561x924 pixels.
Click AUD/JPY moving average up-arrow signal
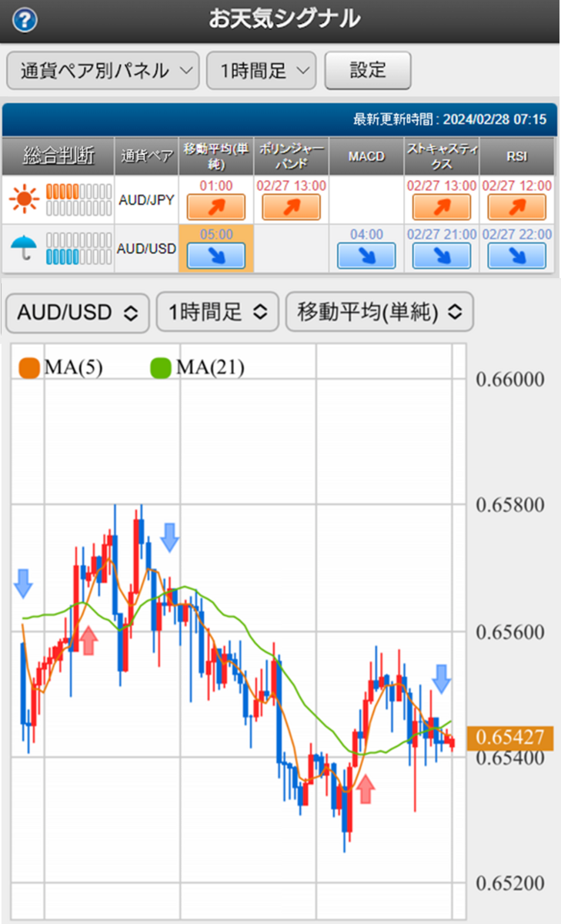tap(216, 207)
